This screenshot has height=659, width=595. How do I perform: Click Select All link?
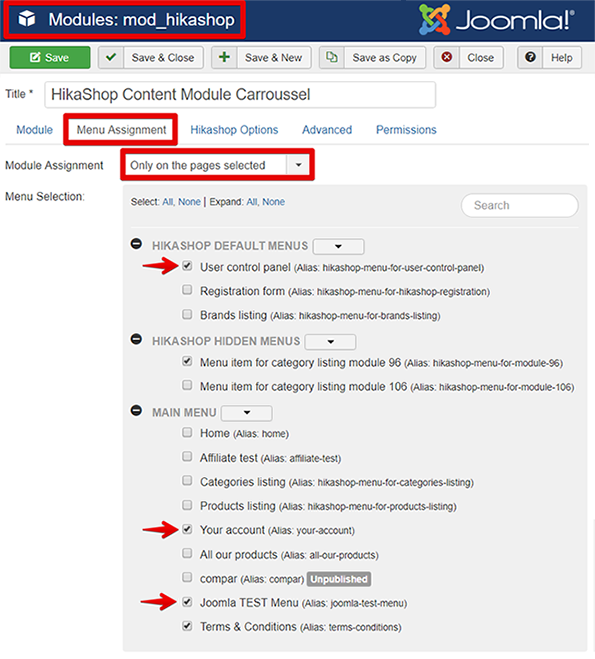pyautogui.click(x=168, y=202)
